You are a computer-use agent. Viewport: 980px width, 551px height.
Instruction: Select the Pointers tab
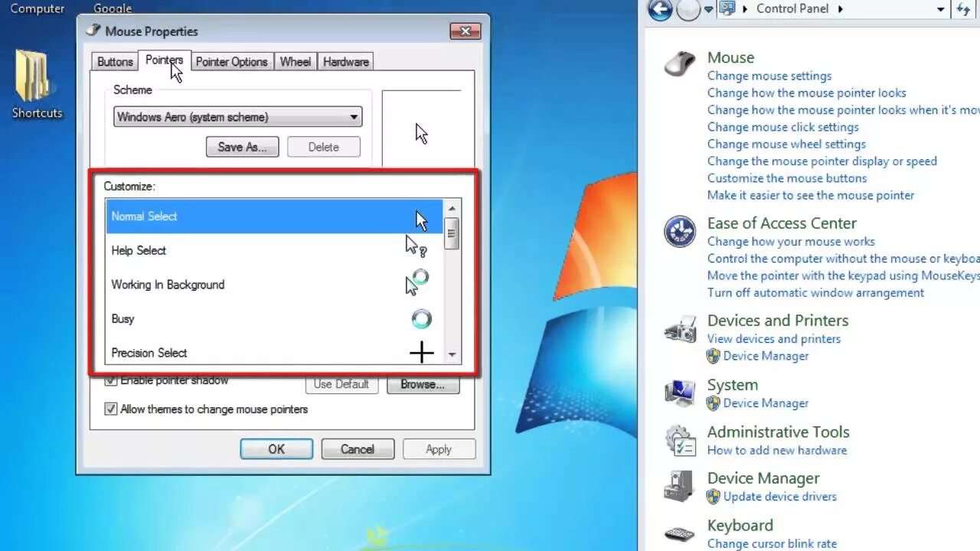(164, 60)
